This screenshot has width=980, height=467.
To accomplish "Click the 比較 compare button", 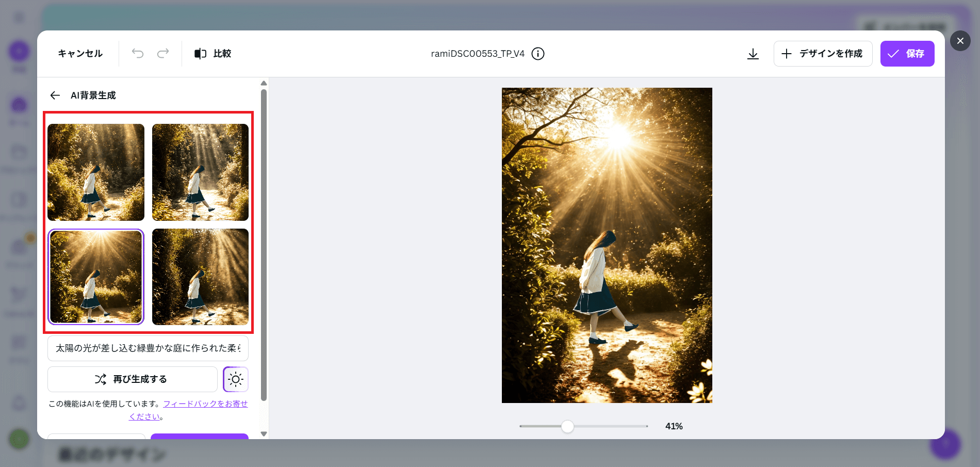I will tap(213, 54).
